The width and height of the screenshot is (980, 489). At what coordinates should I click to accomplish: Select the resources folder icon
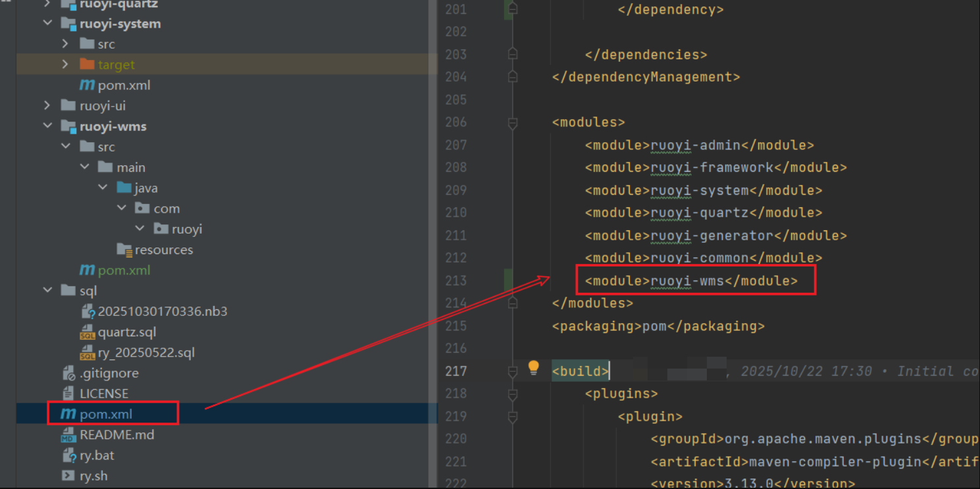(124, 249)
